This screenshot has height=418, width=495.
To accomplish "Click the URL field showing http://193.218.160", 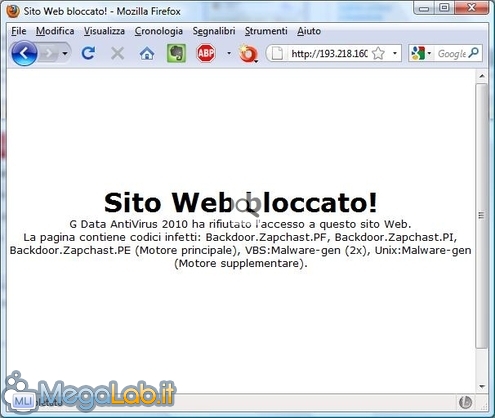I will pyautogui.click(x=329, y=53).
